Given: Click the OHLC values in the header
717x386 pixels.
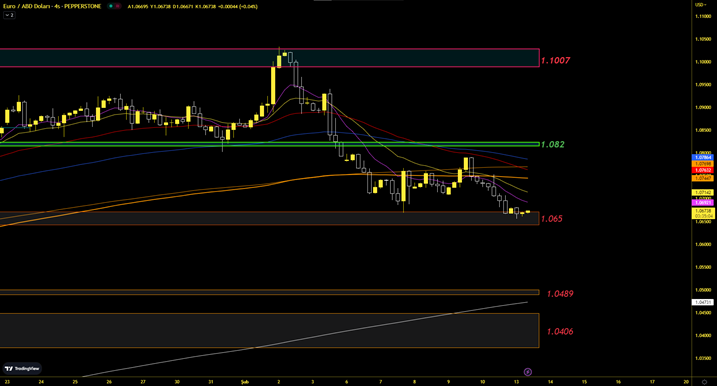Looking at the screenshot, I should coord(192,6).
